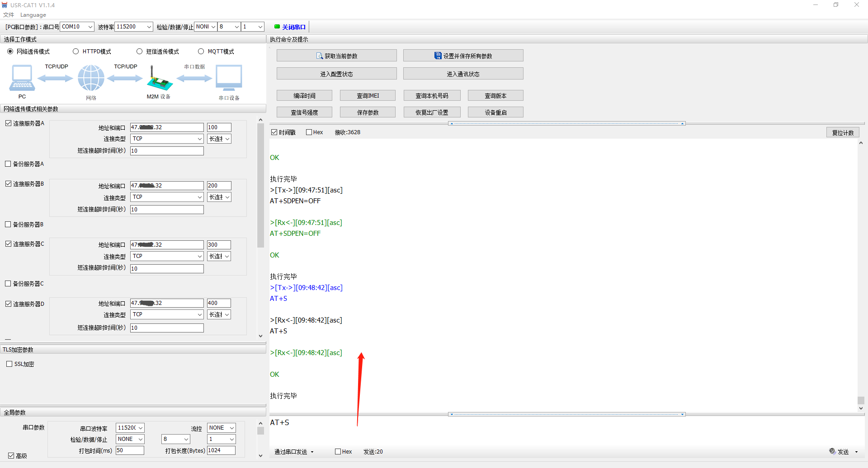Click the network globe icon
Screen dimensions: 868x468
pos(91,78)
